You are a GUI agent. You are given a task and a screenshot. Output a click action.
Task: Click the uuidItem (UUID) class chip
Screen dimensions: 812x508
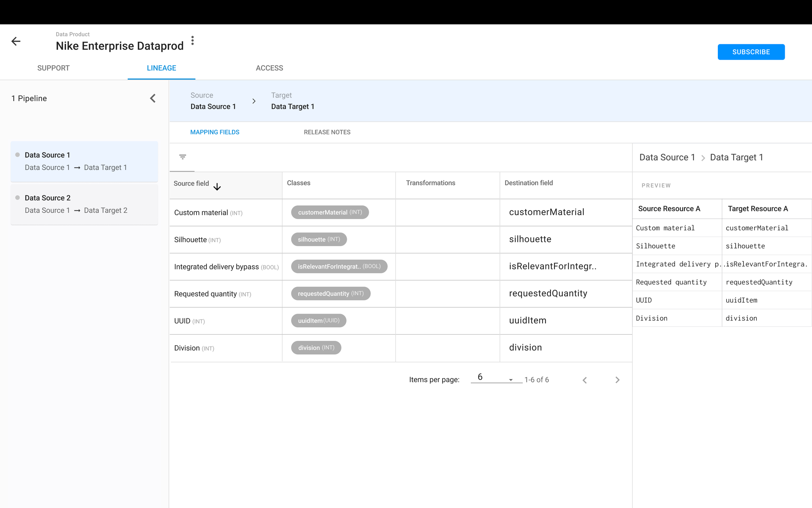click(319, 320)
